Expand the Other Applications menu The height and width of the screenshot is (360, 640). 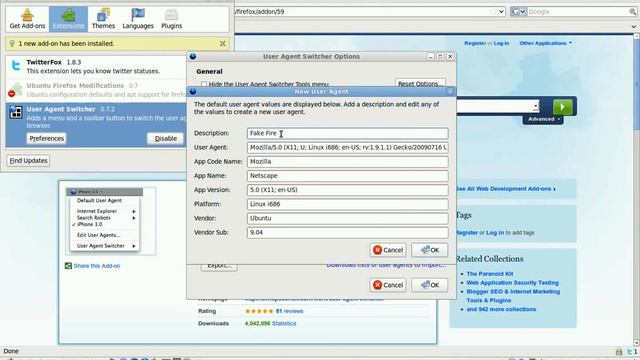click(x=545, y=43)
